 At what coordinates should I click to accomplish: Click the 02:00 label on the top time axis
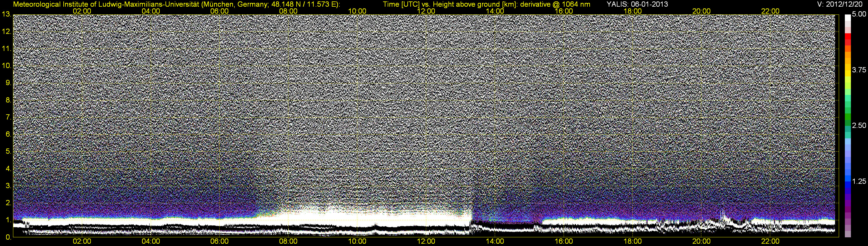click(82, 11)
